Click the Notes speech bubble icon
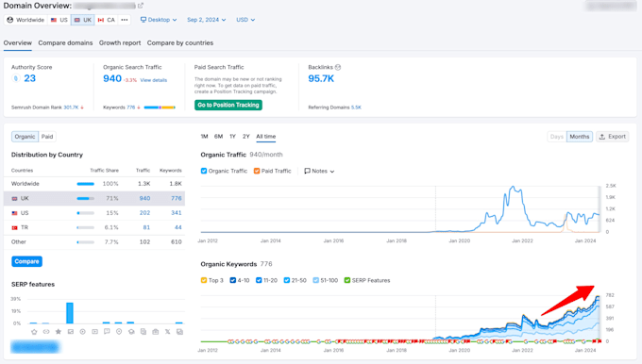This screenshot has width=642, height=364. (x=307, y=171)
